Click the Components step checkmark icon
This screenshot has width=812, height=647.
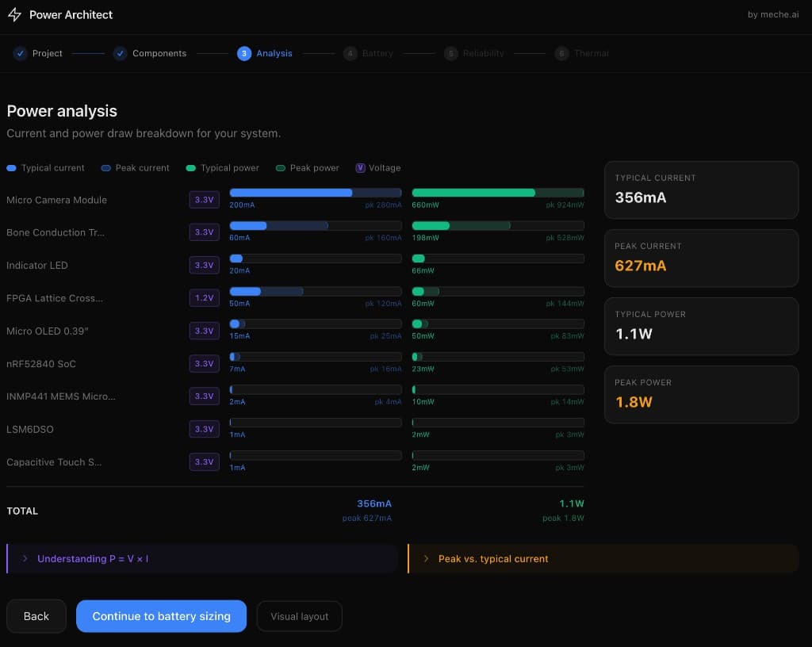pyautogui.click(x=121, y=53)
